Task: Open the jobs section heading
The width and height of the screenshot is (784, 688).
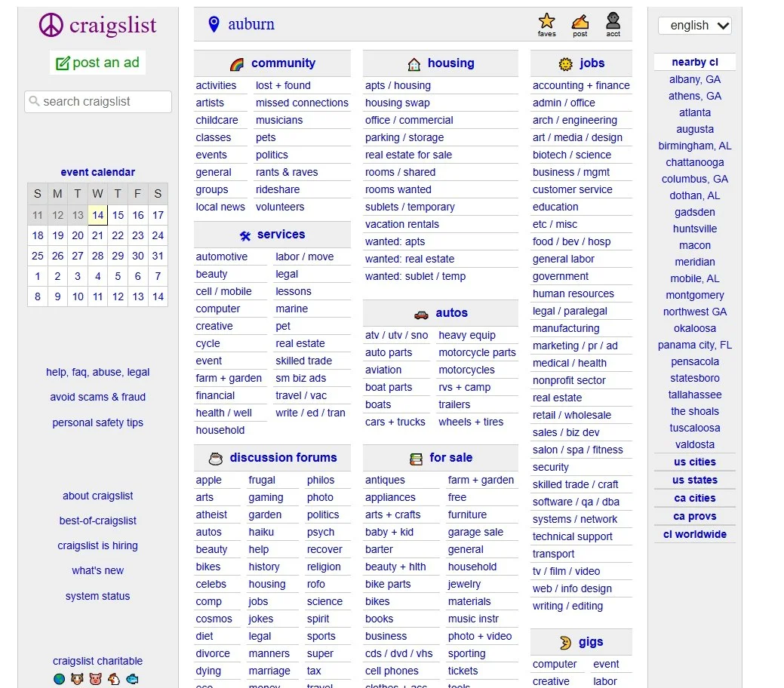Action: pyautogui.click(x=592, y=63)
